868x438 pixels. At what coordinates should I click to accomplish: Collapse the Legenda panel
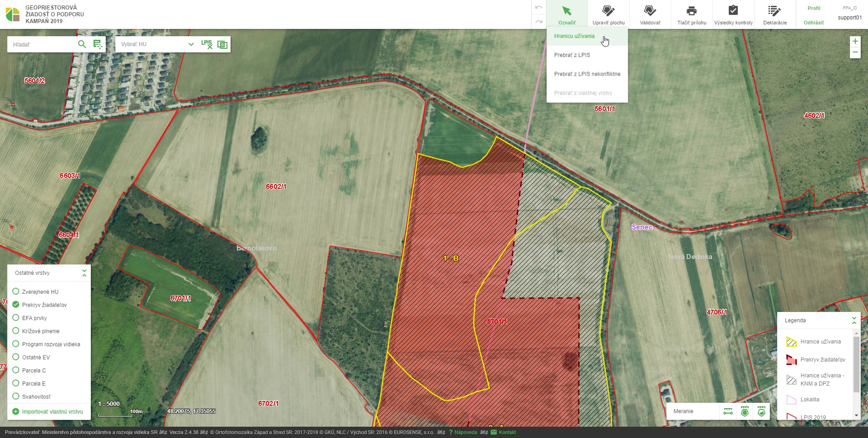[x=854, y=320]
